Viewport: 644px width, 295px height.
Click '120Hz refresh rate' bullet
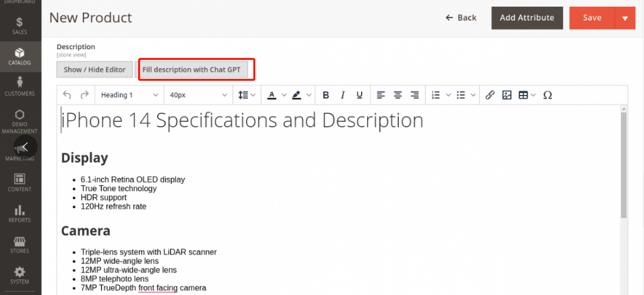point(113,207)
